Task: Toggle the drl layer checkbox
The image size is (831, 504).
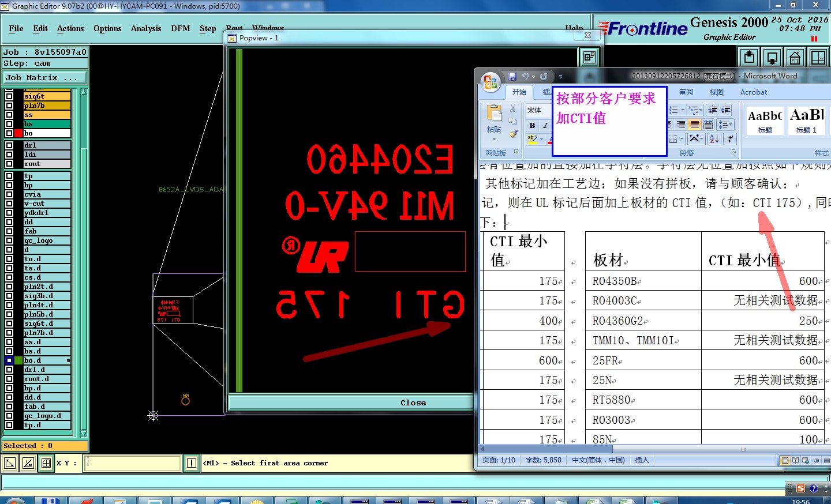Action: pyautogui.click(x=9, y=145)
